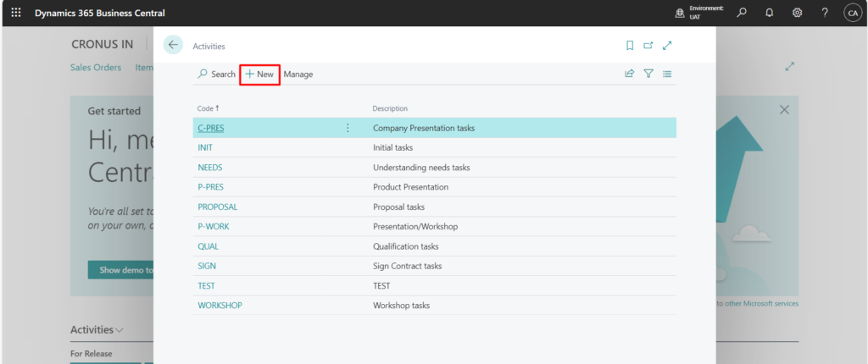This screenshot has width=868, height=364.
Task: Select 'Proposal tasks' description cell
Action: 398,207
